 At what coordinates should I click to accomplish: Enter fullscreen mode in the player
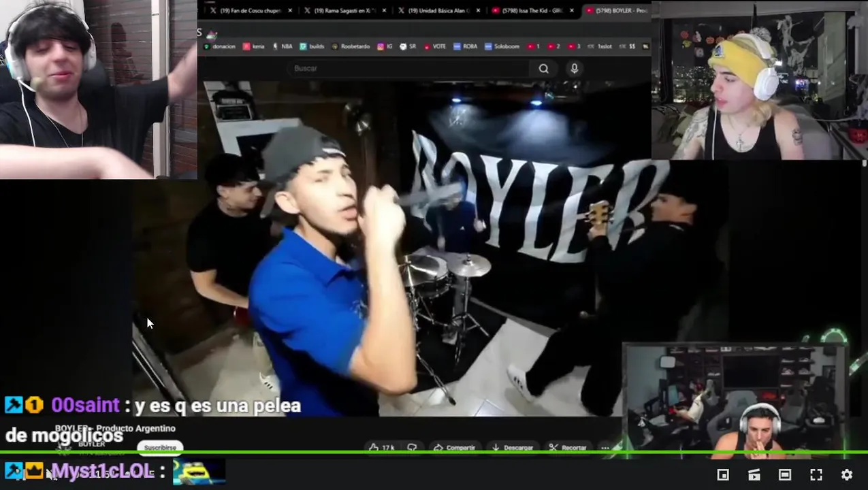tap(816, 475)
